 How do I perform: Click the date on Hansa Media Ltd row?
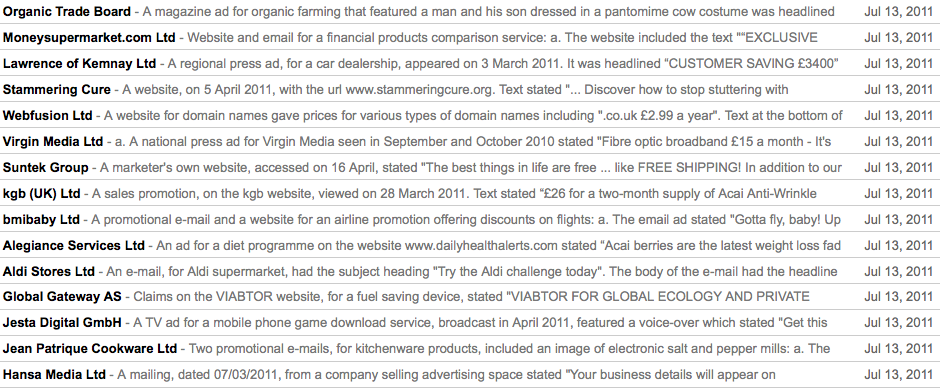point(899,375)
